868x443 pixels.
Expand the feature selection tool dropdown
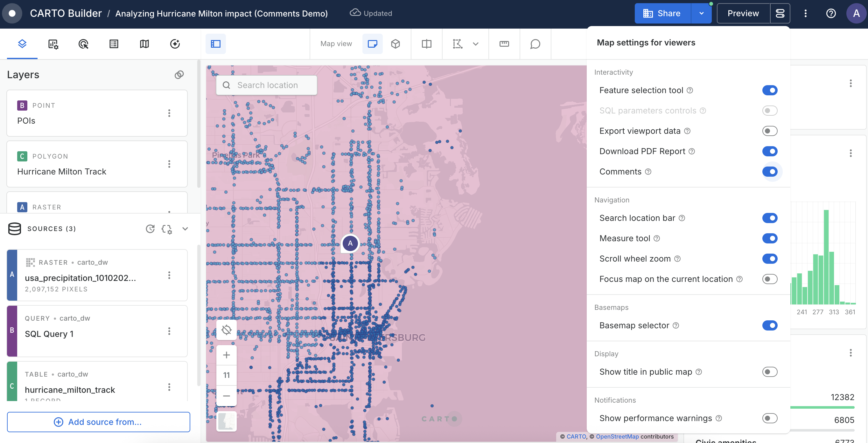tap(475, 44)
